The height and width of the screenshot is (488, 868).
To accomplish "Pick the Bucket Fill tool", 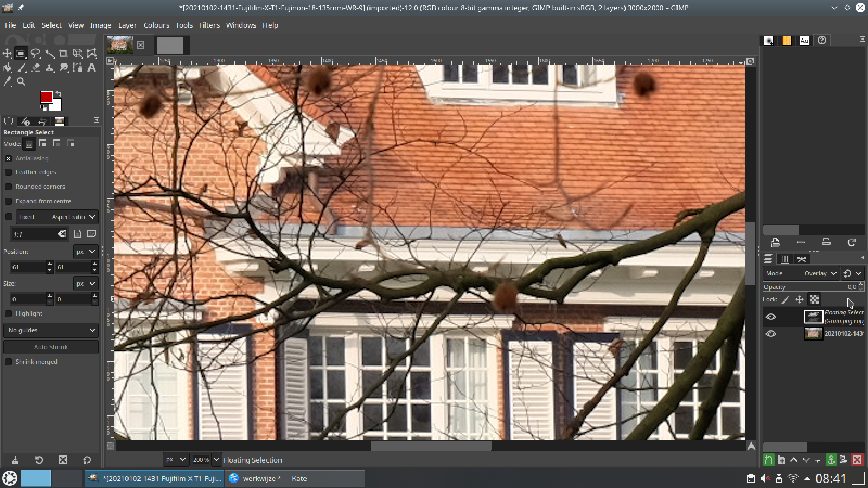I will coord(7,67).
